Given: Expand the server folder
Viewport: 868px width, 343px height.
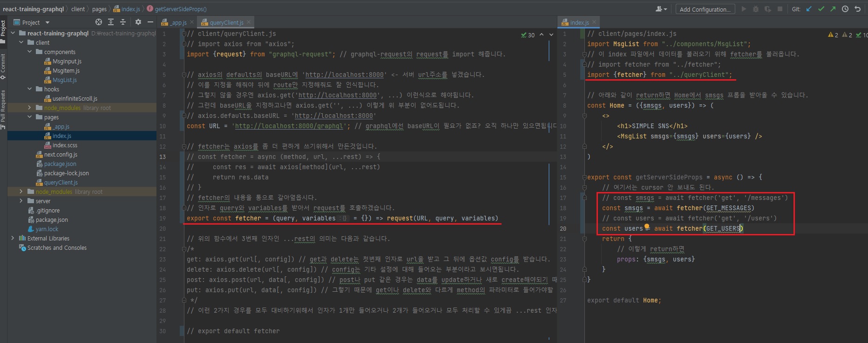Looking at the screenshot, I should click(x=21, y=201).
